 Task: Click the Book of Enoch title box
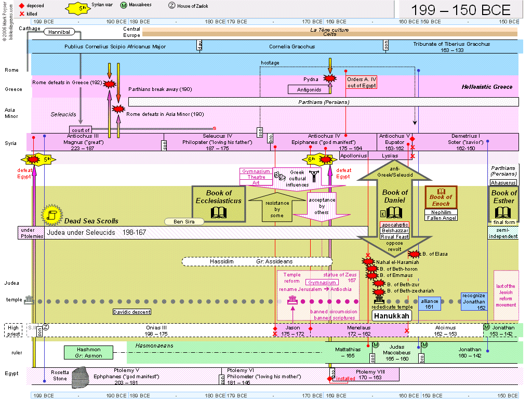click(x=441, y=197)
